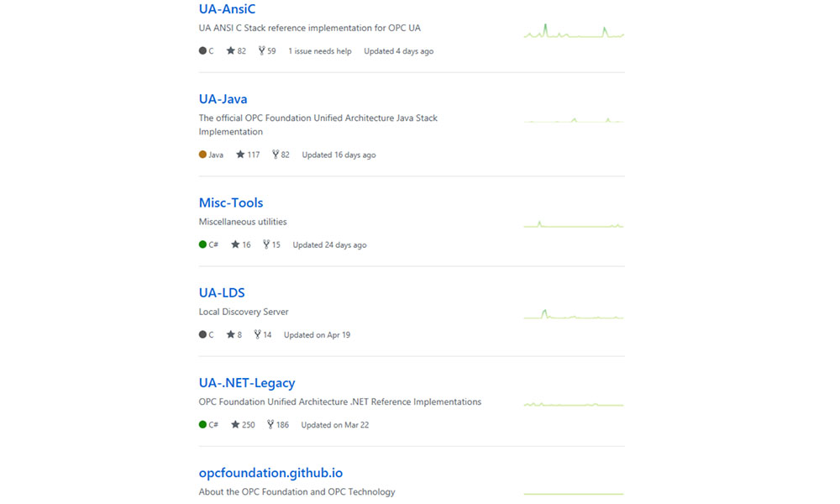Click the fork icon for UA-LDS
Viewport: 840px width, 504px height.
coord(257,335)
